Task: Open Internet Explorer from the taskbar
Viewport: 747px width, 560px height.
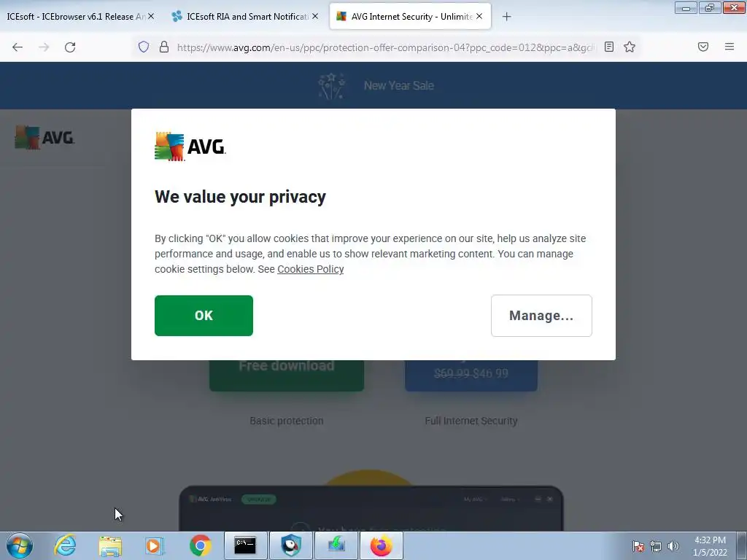Action: [65, 545]
